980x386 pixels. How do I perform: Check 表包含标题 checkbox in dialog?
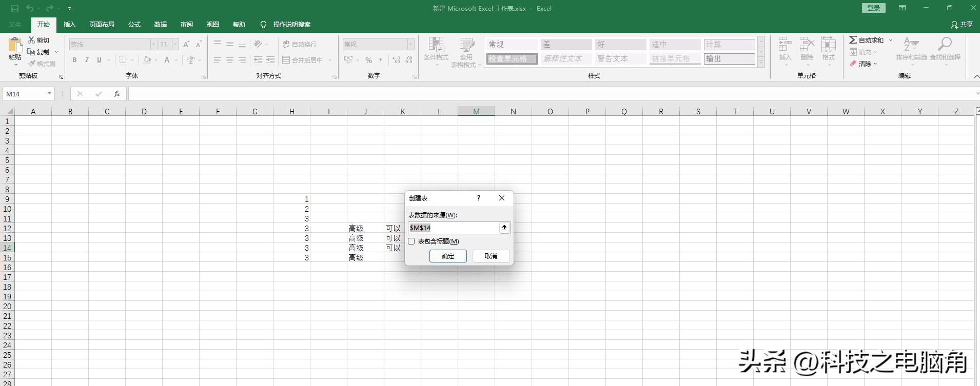coord(411,241)
